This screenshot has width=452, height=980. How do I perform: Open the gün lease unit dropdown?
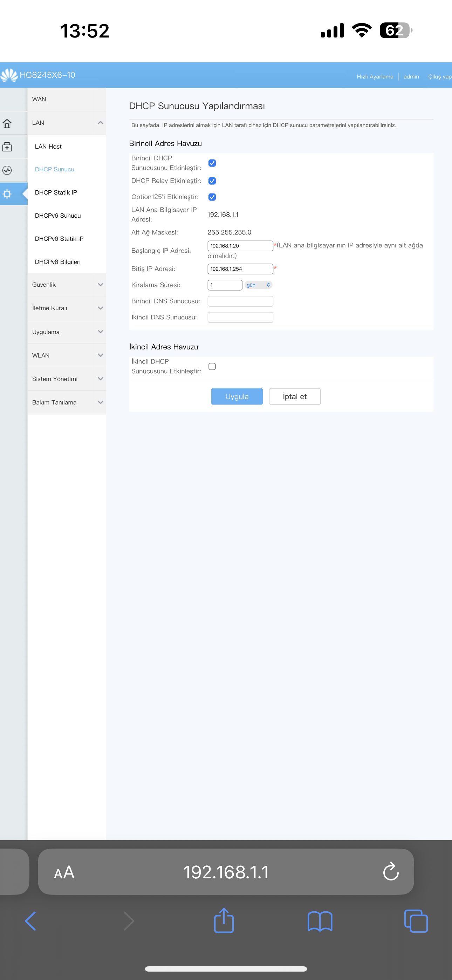pos(258,285)
